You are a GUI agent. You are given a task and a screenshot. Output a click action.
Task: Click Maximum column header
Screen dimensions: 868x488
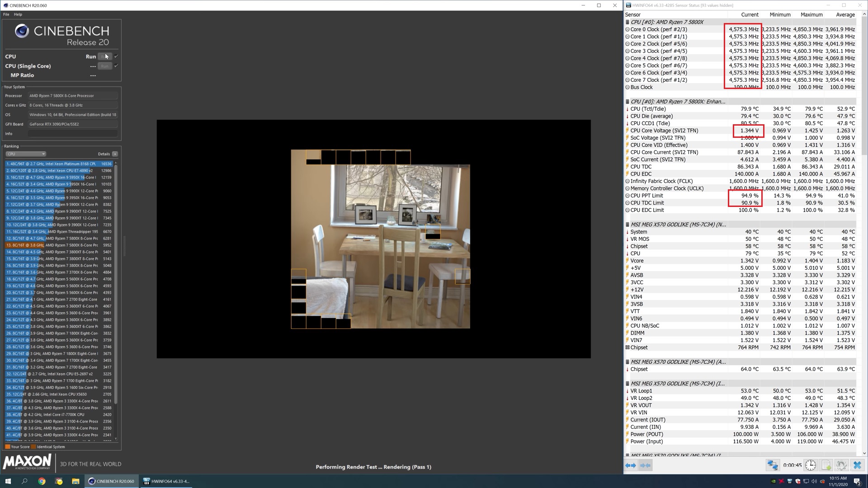click(x=811, y=15)
